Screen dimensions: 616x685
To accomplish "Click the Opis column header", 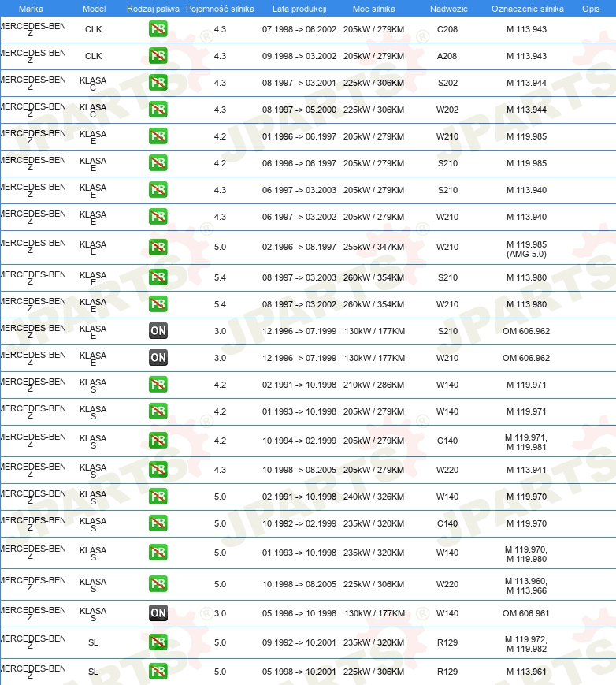I will point(591,9).
